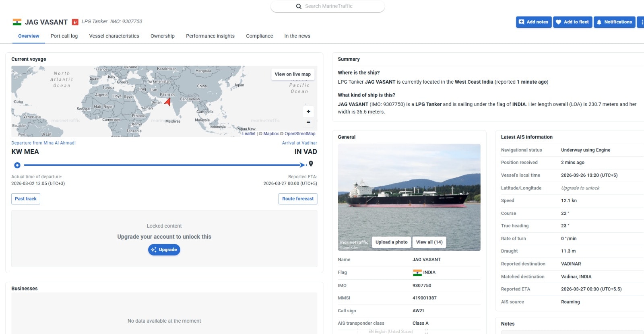Click the red ship marker on map
644x334 pixels.
pos(167,102)
